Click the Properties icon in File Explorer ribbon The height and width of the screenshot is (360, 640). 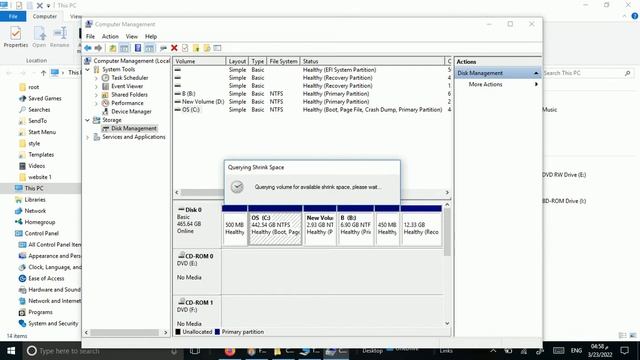16,33
